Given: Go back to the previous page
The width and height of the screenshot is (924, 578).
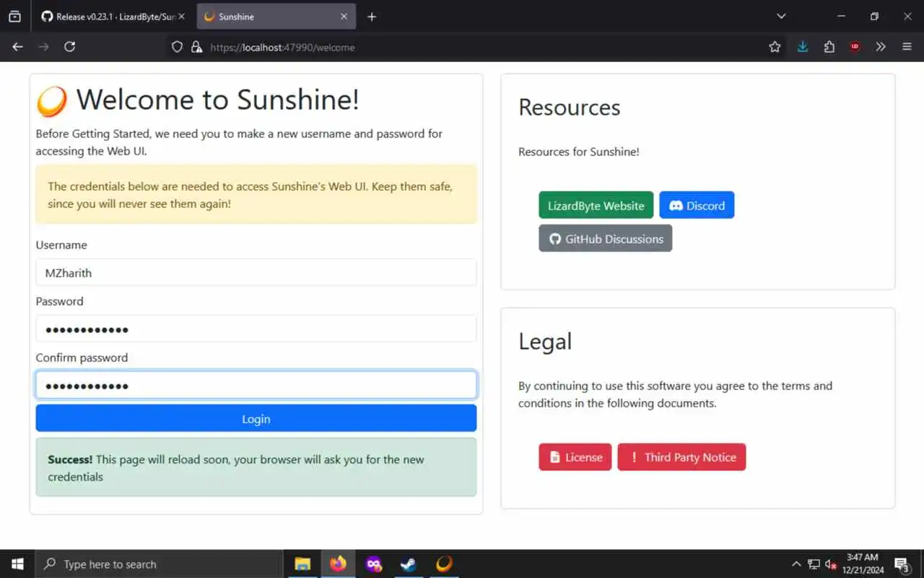Looking at the screenshot, I should (18, 47).
